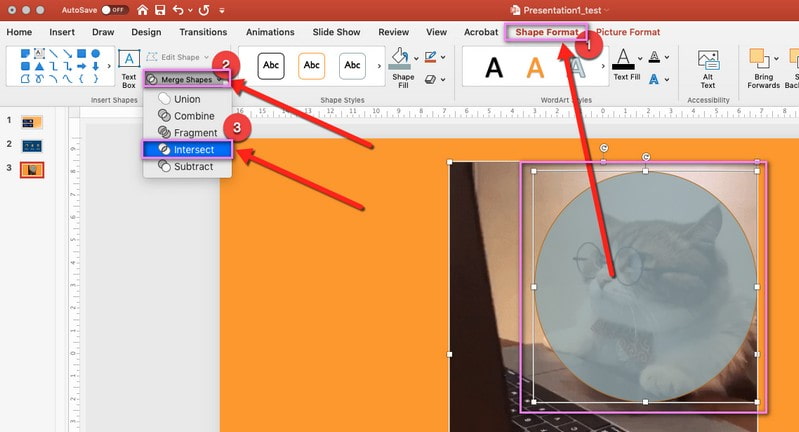
Task: Click the Text Fill letter icon
Action: pos(622,59)
